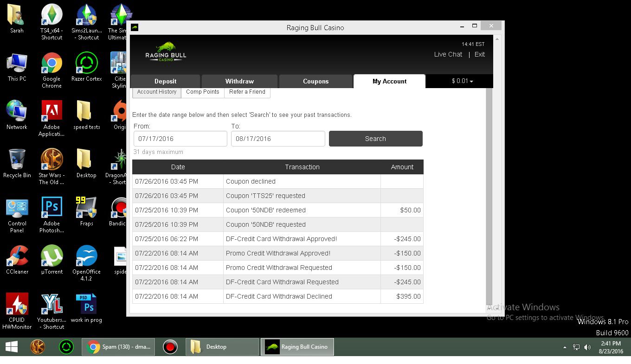
Task: Open the Comp Points sub-tab
Action: pos(202,92)
